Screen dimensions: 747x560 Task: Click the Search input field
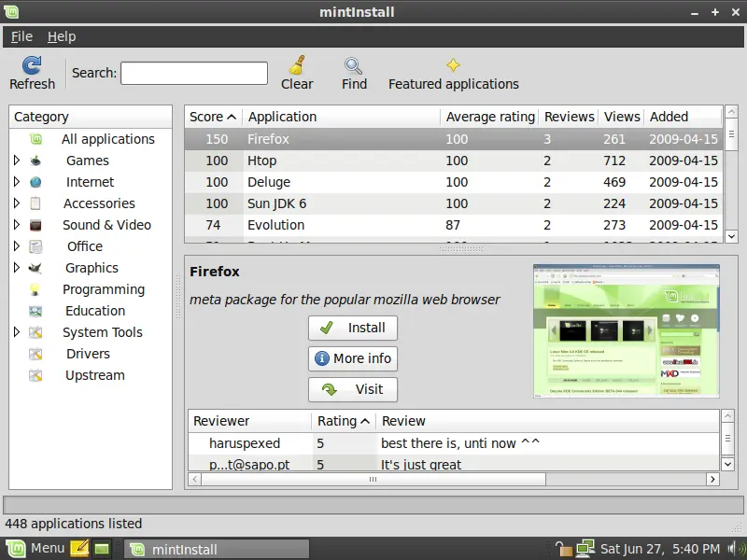[194, 73]
